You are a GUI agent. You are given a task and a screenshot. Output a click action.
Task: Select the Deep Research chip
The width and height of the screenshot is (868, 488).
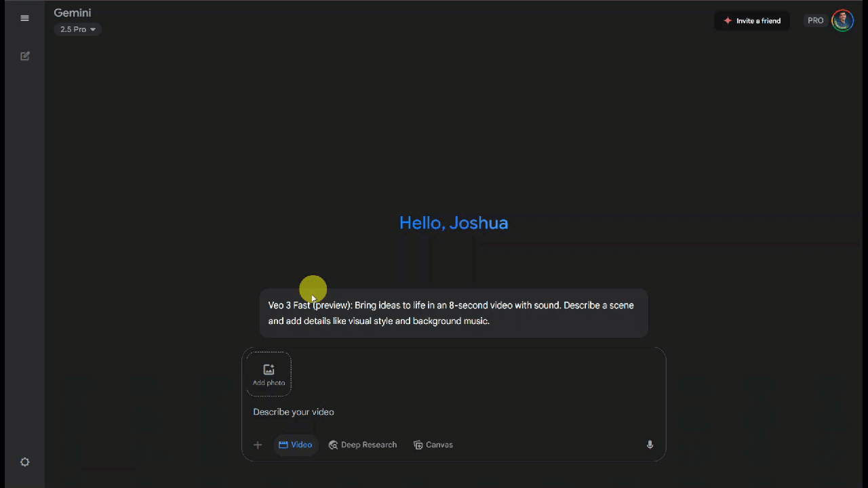(363, 445)
